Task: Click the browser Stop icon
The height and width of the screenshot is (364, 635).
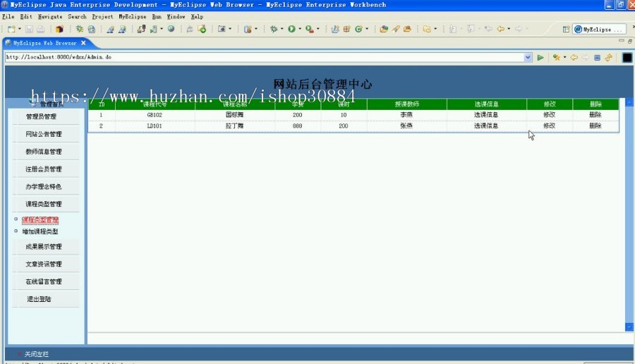Action: (597, 58)
